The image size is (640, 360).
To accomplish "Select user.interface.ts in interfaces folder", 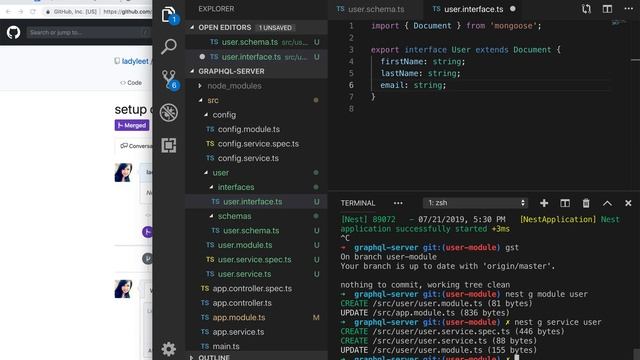I will click(x=256, y=202).
